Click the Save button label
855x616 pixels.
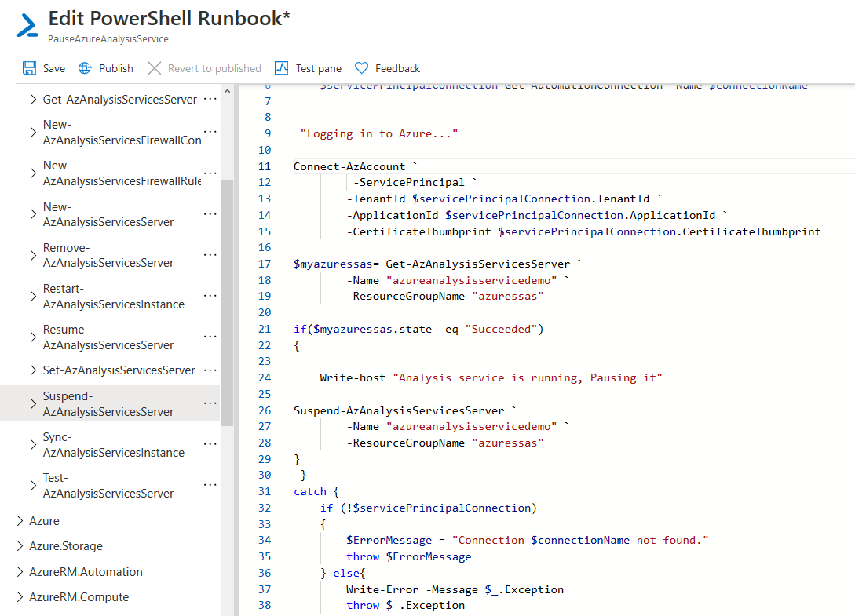pos(54,69)
